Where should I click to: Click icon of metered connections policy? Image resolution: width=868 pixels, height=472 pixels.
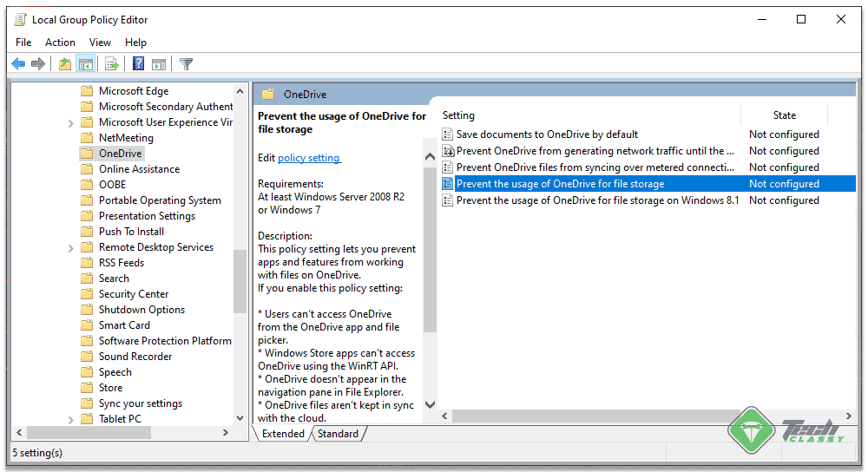[448, 167]
